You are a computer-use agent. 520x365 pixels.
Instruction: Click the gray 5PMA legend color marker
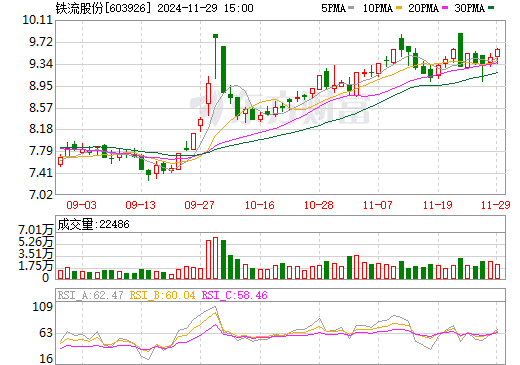pos(351,8)
